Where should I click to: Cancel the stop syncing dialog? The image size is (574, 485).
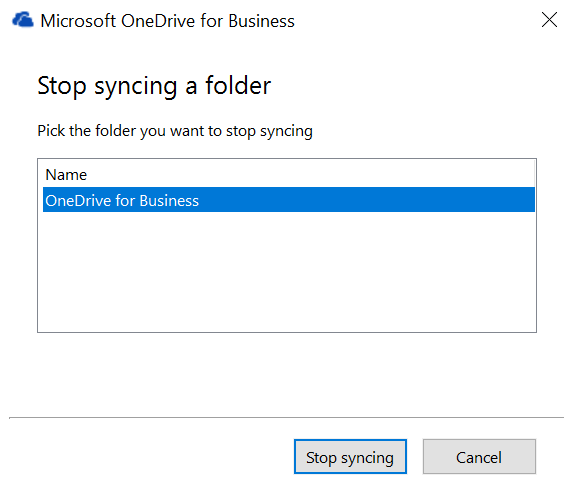[x=479, y=456]
